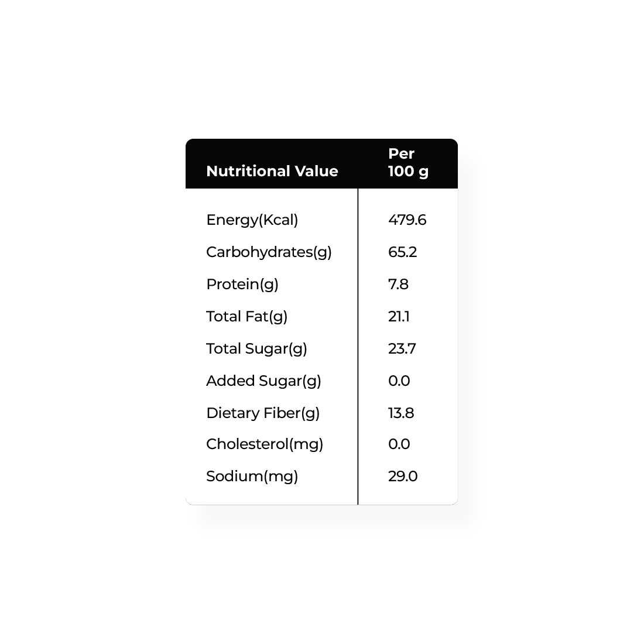This screenshot has width=644, height=644.
Task: Click the Added Sugar 0.0 value
Action: point(399,381)
